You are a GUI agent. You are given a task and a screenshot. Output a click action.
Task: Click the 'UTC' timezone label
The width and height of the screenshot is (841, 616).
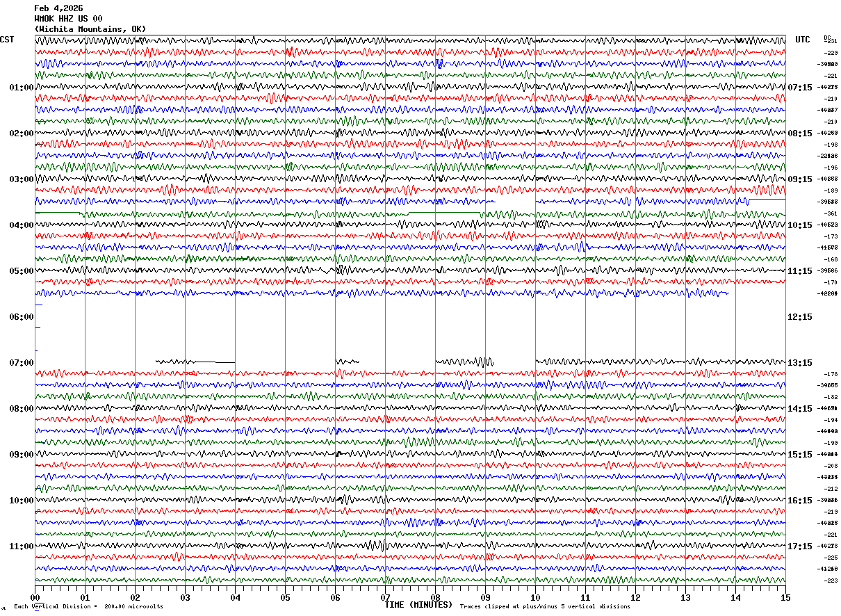point(803,40)
